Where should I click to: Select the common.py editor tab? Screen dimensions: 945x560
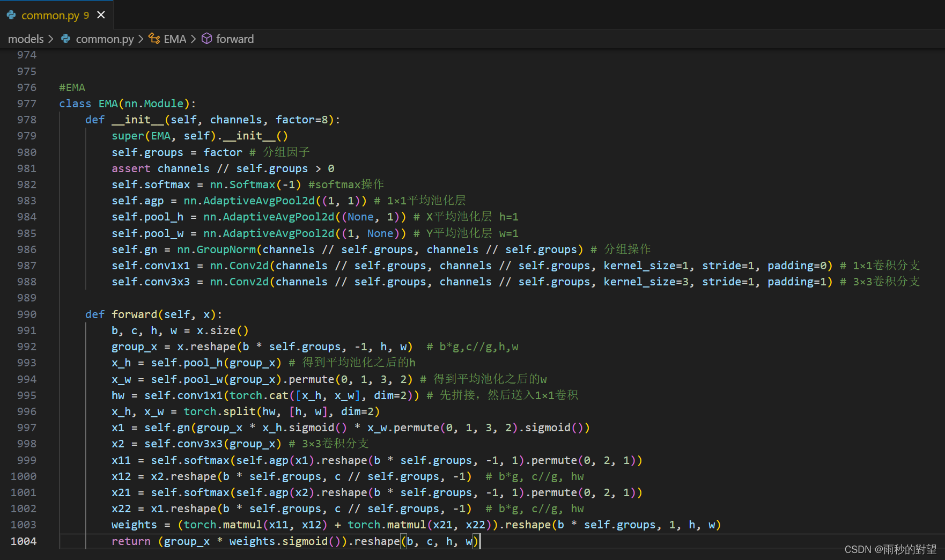56,15
